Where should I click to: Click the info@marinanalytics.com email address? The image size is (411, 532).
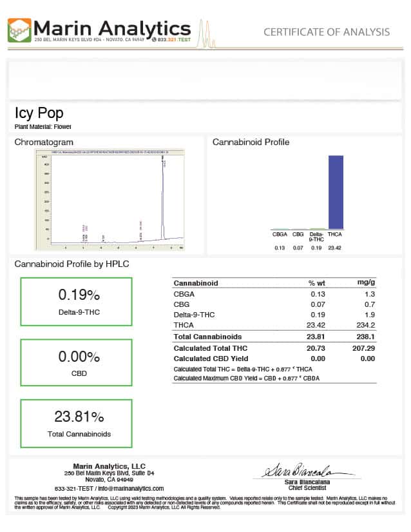131,488
